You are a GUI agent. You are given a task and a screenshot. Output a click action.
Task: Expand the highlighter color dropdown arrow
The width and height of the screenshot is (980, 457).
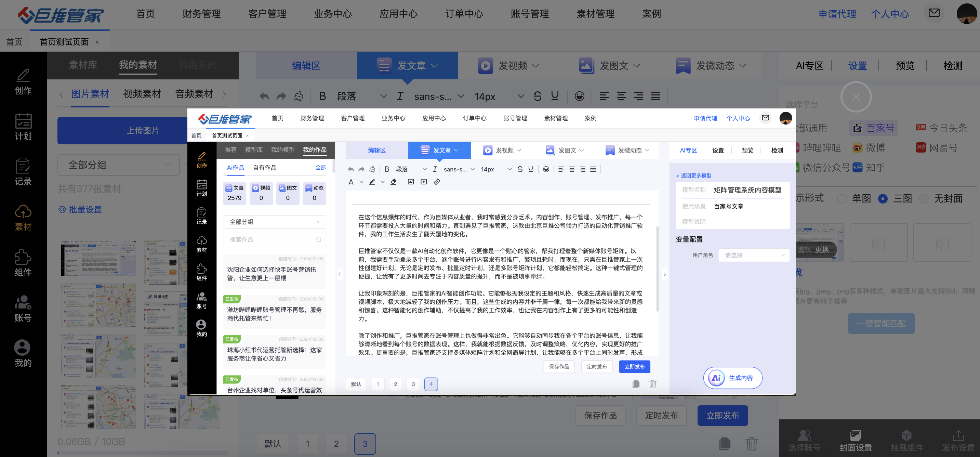click(x=382, y=182)
